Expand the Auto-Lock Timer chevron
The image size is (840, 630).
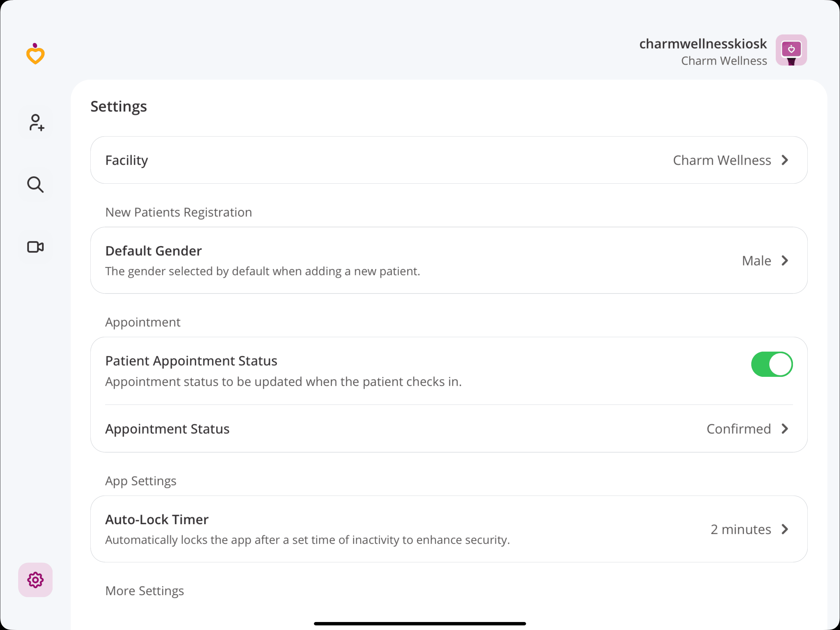coord(785,529)
